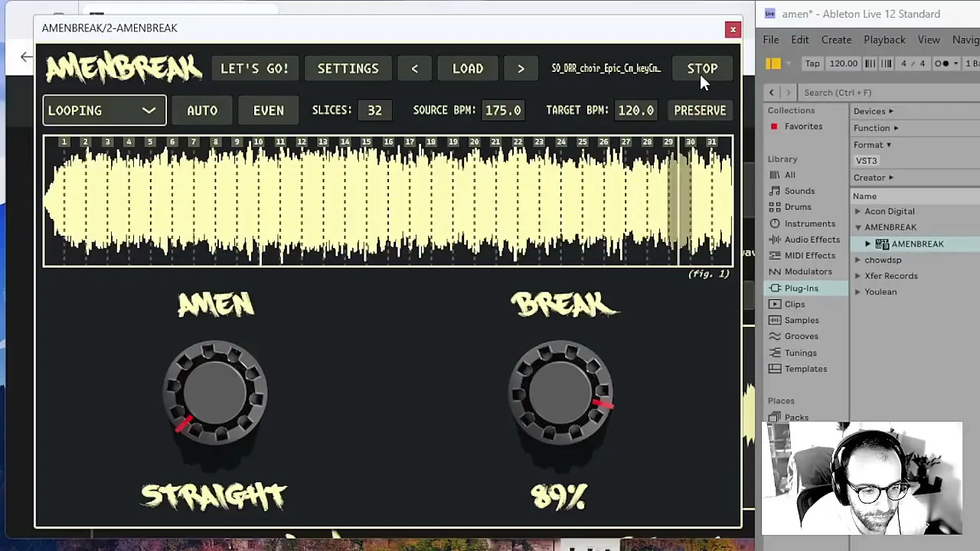Toggle the yellow Link/tempo follower button
The height and width of the screenshot is (551, 980).
coord(773,64)
